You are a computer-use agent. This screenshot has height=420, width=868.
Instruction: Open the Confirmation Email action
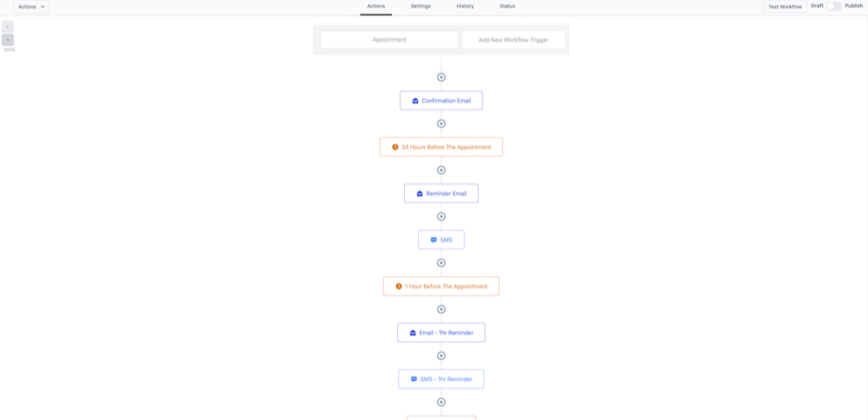pyautogui.click(x=441, y=101)
